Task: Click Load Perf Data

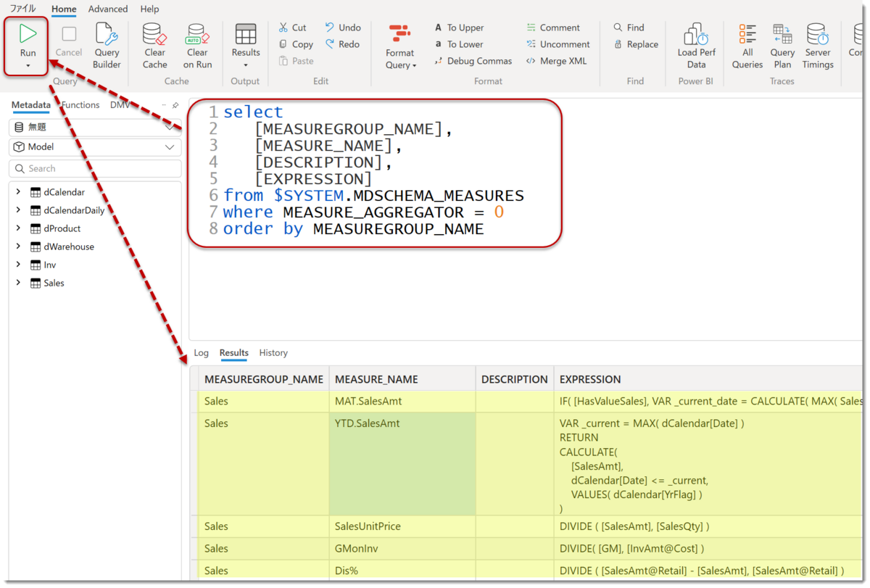Action: [x=696, y=45]
